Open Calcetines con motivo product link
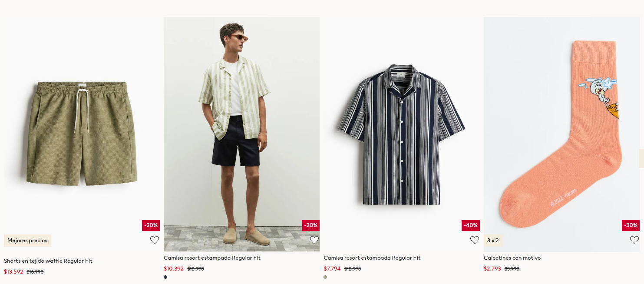The height and width of the screenshot is (284, 644). tap(512, 258)
